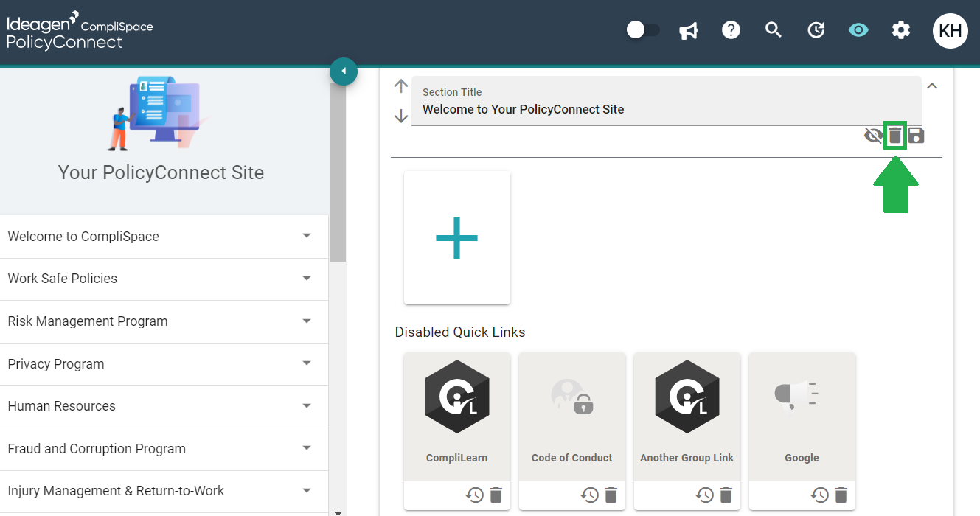Viewport: 980px width, 516px height.
Task: Restore Google link using its history icon
Action: (x=820, y=495)
